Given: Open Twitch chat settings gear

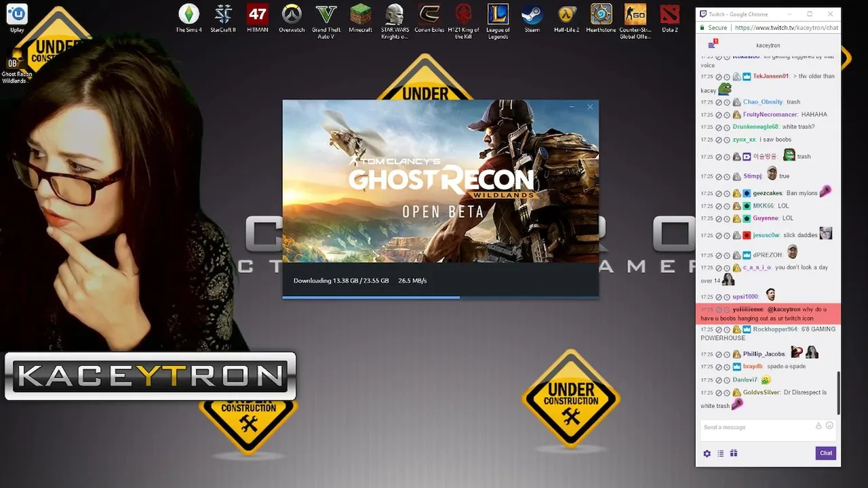Looking at the screenshot, I should [x=707, y=453].
